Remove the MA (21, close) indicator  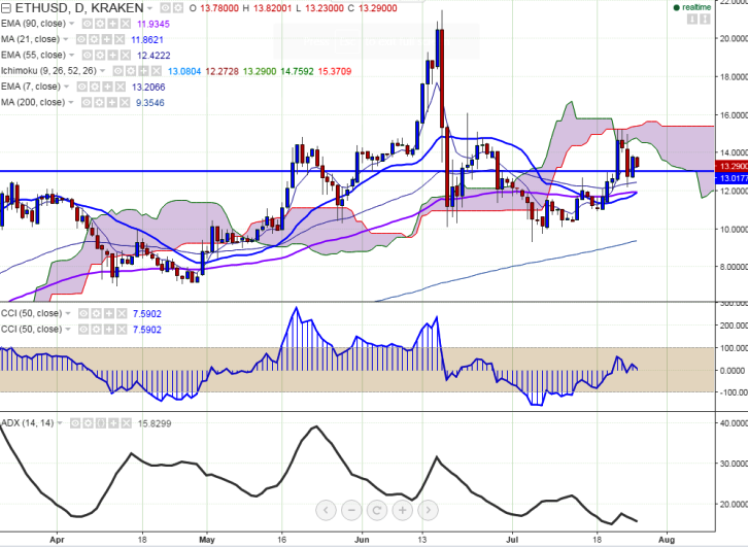click(x=119, y=40)
